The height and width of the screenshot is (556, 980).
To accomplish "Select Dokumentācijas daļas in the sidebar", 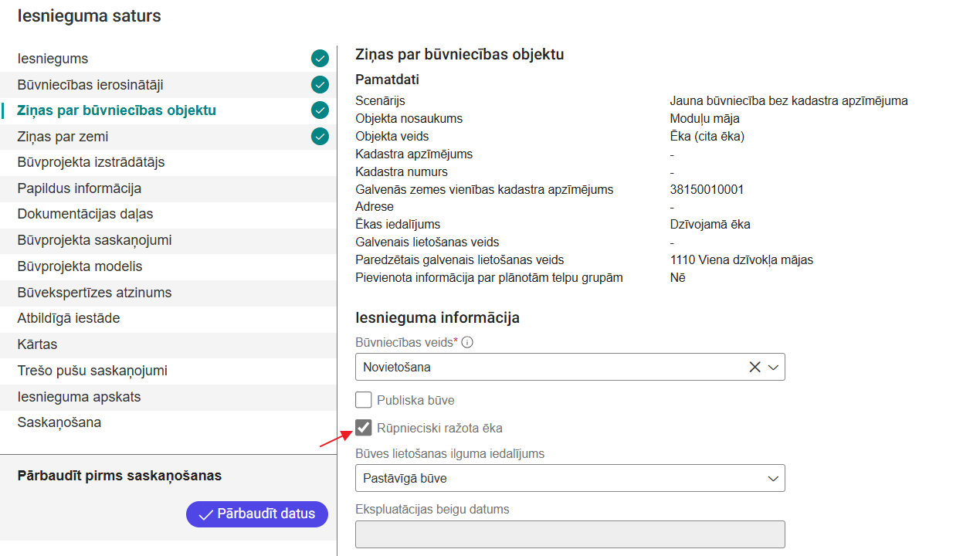I will point(85,214).
